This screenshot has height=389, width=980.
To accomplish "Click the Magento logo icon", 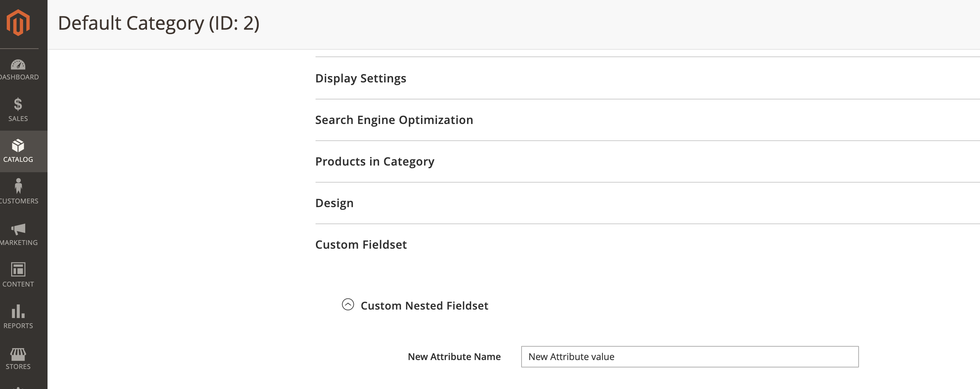I will coord(18,23).
